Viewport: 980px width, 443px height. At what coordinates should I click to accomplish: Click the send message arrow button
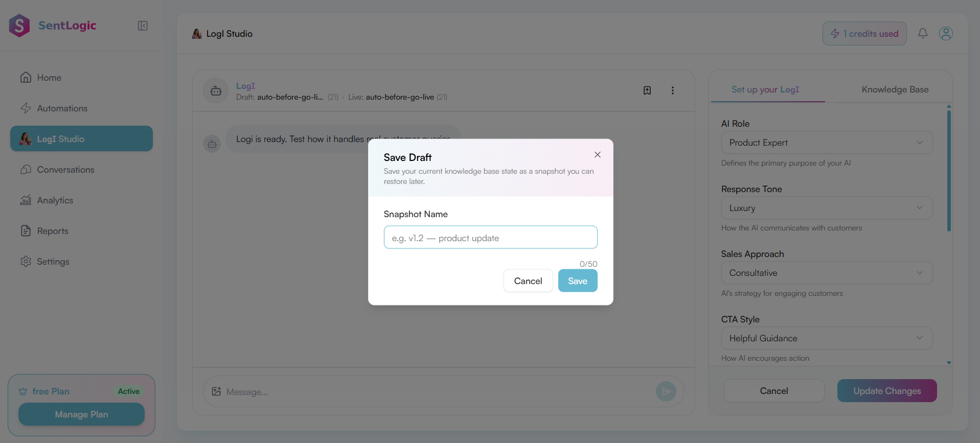coord(666,391)
